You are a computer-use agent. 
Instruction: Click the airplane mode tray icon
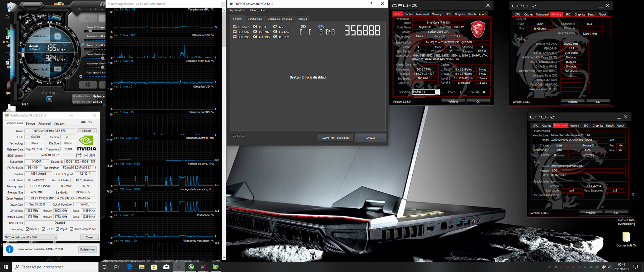(604, 267)
